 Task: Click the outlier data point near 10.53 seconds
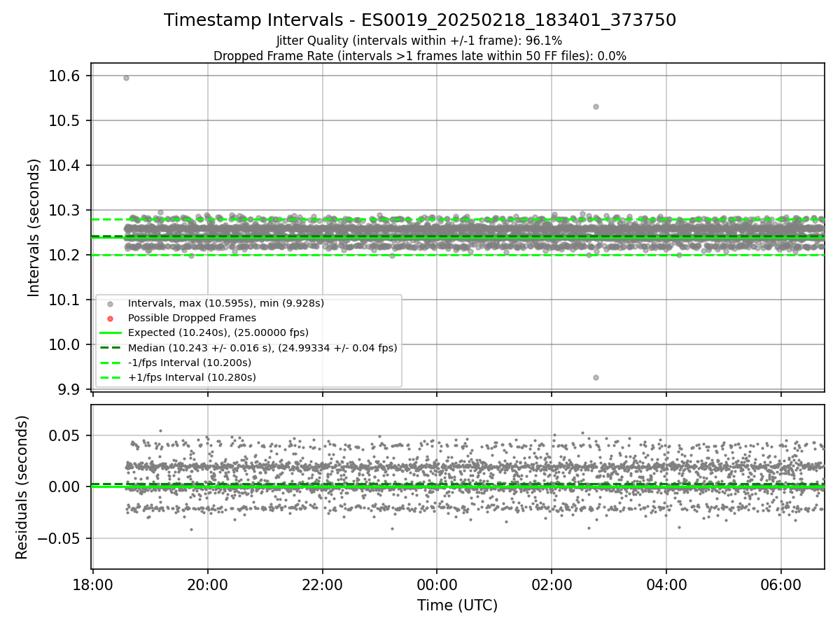(596, 106)
